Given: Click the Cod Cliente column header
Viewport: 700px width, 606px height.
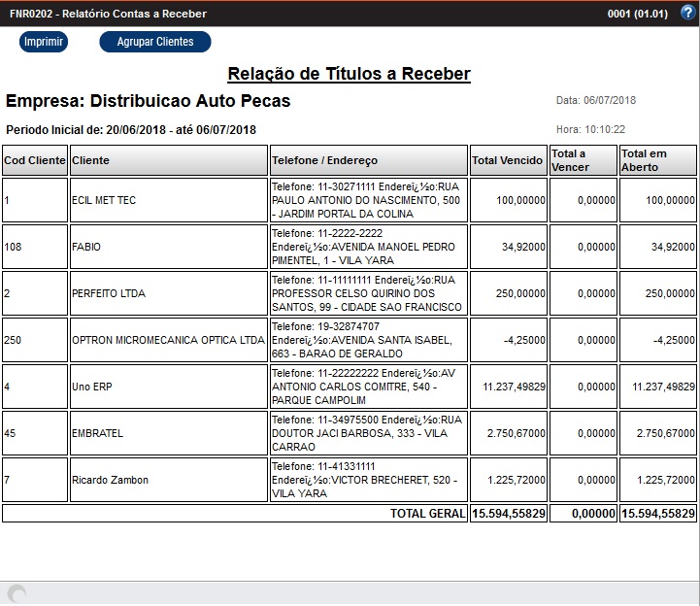Looking at the screenshot, I should [35, 160].
